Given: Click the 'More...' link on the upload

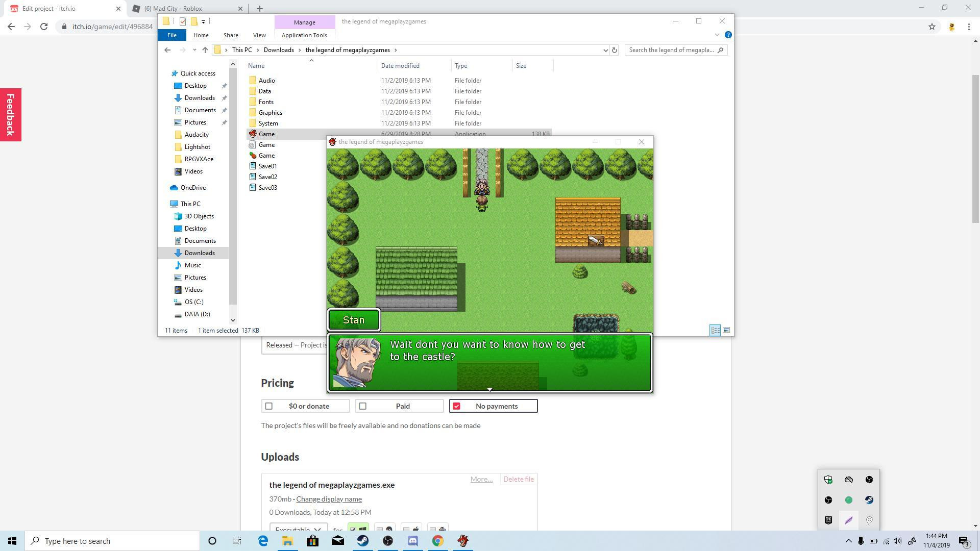Looking at the screenshot, I should click(481, 479).
